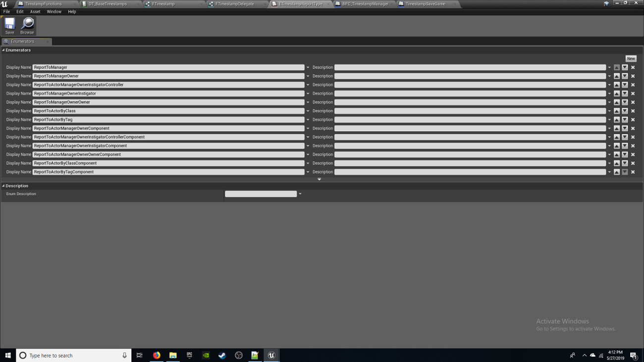Viewport: 644px width, 362px height.
Task: Add a new enumerator with the New button
Action: coord(631,58)
